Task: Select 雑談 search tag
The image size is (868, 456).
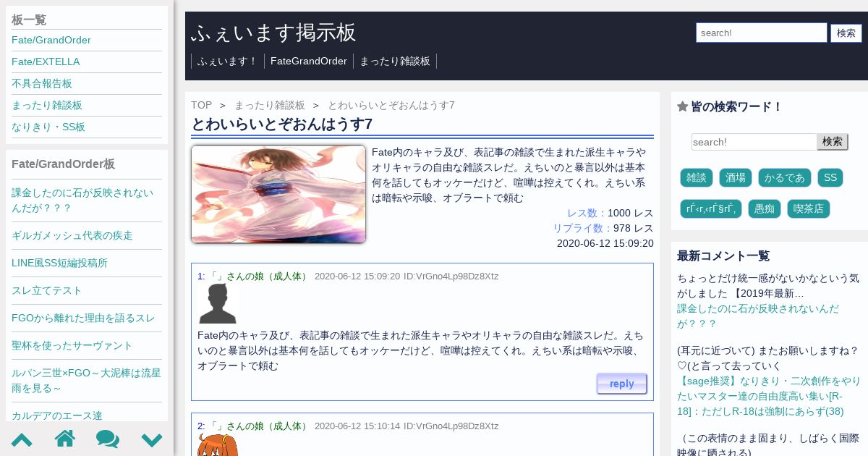Action: click(x=697, y=177)
